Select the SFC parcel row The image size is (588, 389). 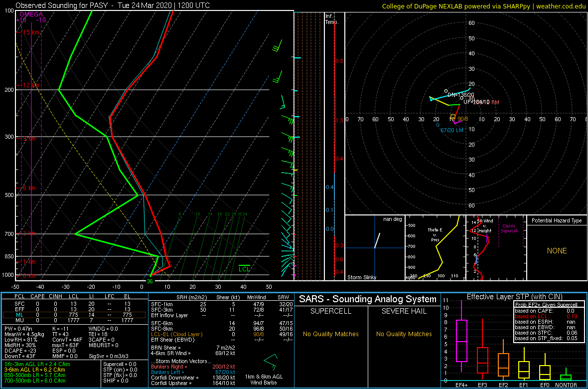click(74, 303)
